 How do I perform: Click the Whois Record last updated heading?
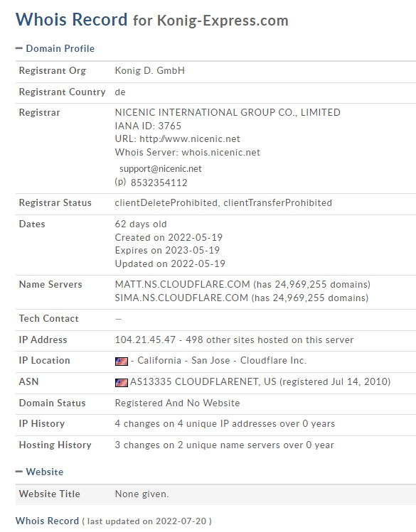point(114,521)
